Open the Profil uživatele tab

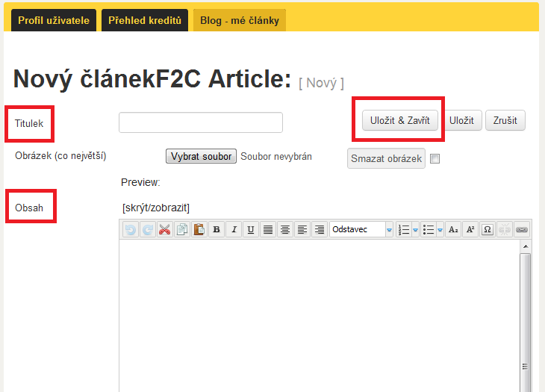pyautogui.click(x=54, y=20)
